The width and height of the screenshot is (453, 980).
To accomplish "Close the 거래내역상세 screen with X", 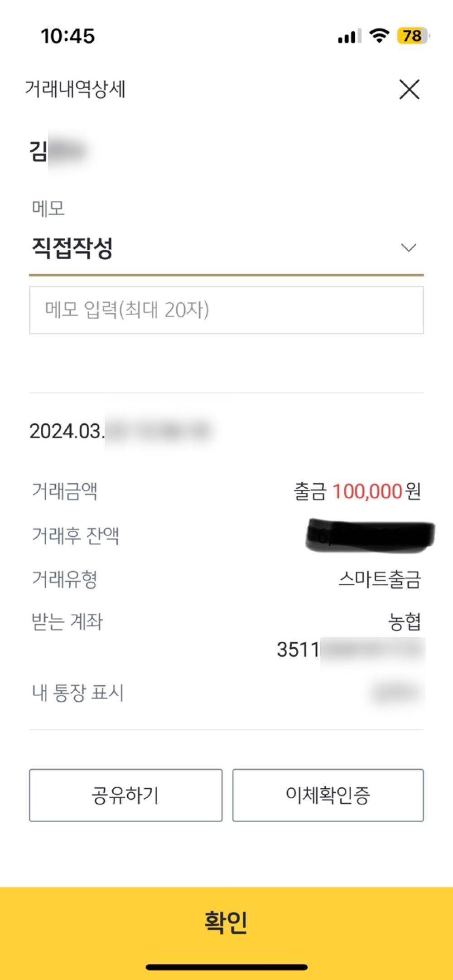I will 409,89.
